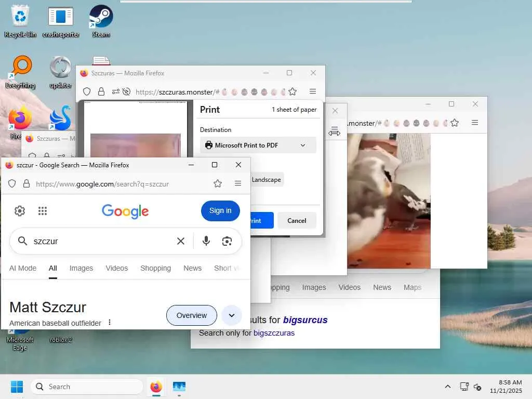Click permissions icon in Szczuras print window toolbar

[x=116, y=91]
